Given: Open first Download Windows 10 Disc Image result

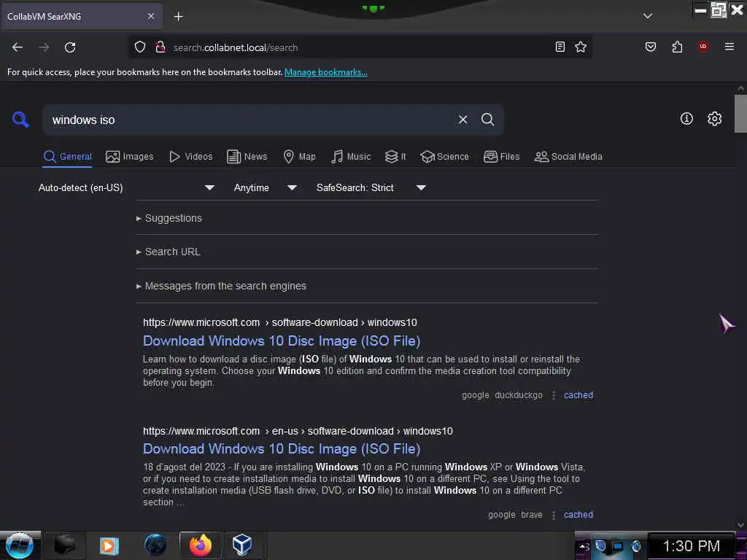Looking at the screenshot, I should 282,341.
